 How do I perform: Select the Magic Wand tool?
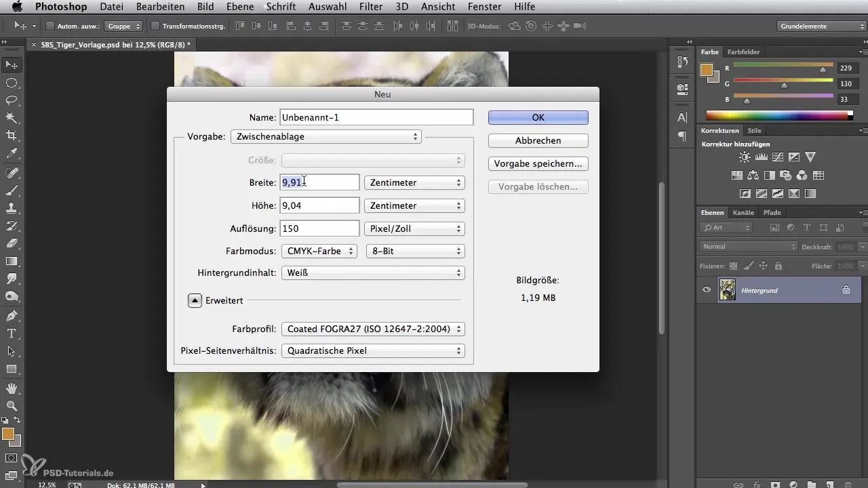coord(12,119)
